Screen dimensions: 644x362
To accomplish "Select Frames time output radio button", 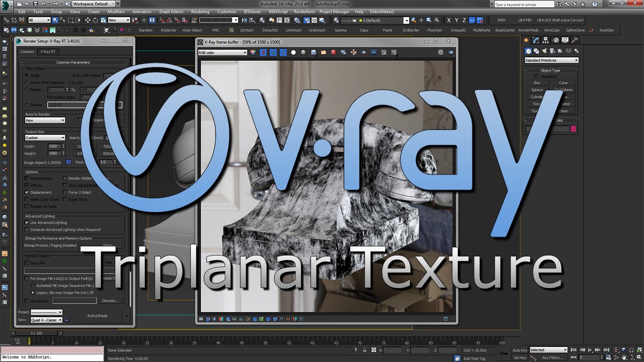I will (x=27, y=105).
